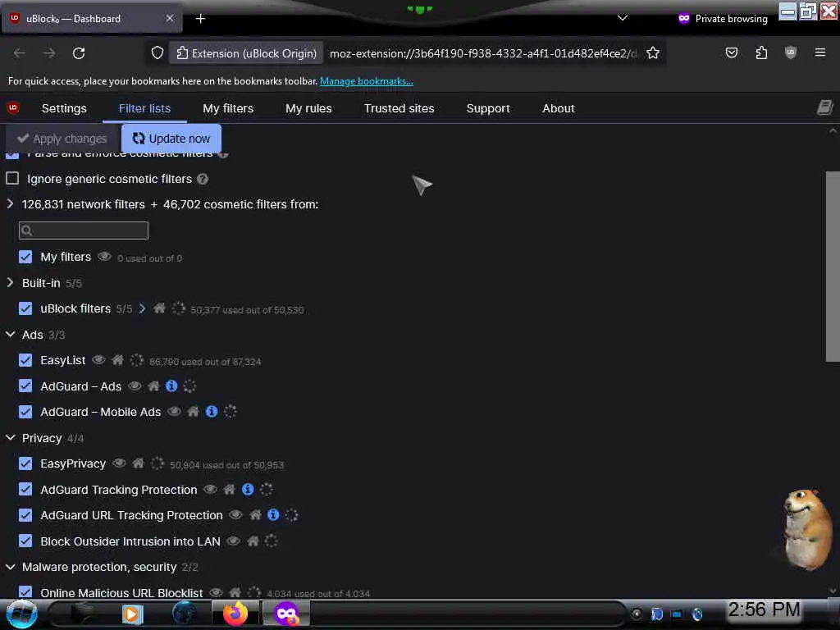Open home page icon for EasyList
840x630 pixels.
(118, 360)
